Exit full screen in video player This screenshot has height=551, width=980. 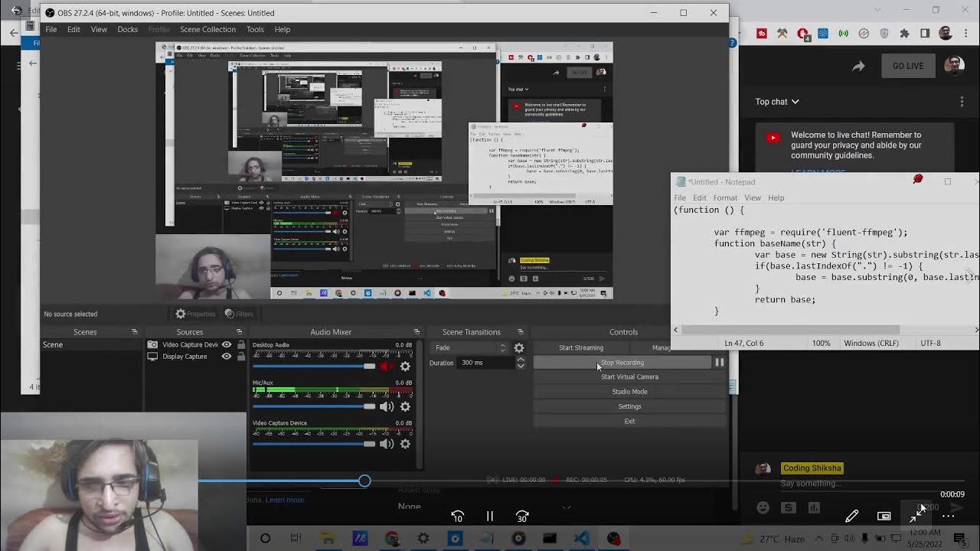916,516
